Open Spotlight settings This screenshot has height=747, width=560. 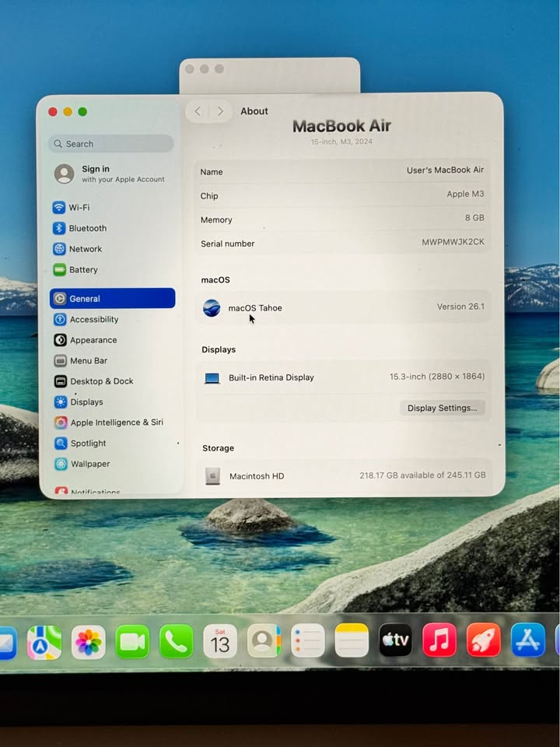tap(88, 444)
